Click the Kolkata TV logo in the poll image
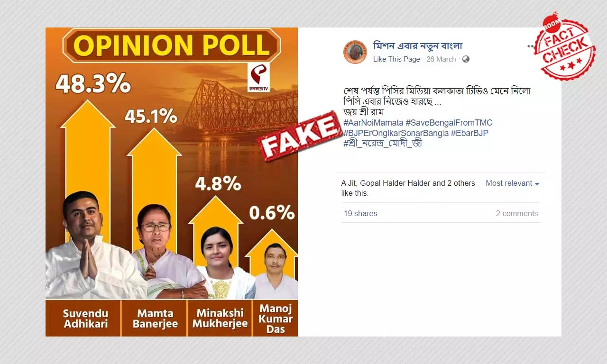 pyautogui.click(x=258, y=78)
